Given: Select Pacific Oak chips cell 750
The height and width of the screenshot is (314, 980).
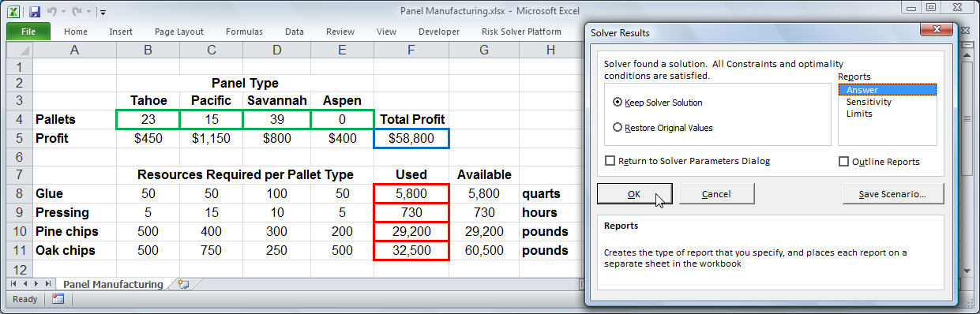Looking at the screenshot, I should (x=211, y=250).
